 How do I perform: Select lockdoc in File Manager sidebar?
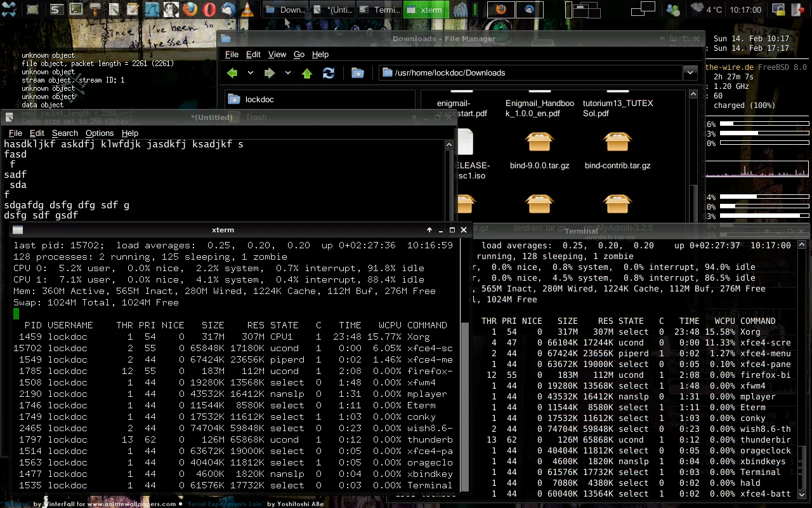pos(320,99)
